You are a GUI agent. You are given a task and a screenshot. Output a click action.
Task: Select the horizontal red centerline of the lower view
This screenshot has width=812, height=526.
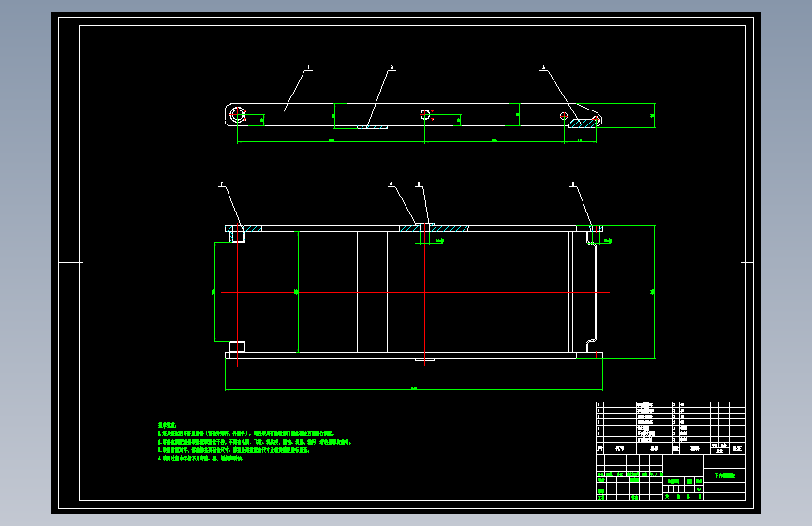(x=415, y=293)
